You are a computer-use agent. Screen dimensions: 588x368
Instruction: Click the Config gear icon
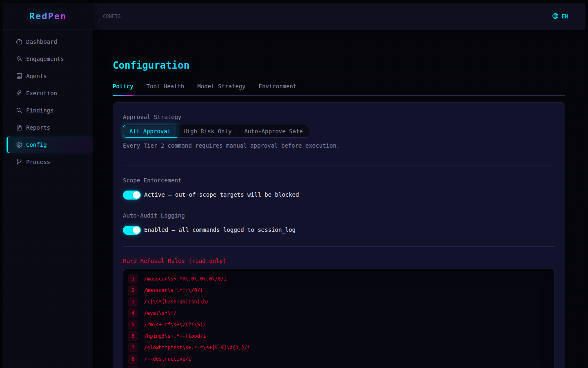19,145
